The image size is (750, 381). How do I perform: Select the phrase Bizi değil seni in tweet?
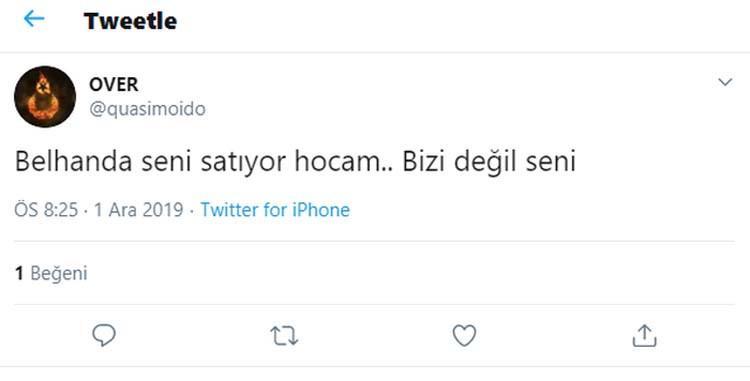488,162
